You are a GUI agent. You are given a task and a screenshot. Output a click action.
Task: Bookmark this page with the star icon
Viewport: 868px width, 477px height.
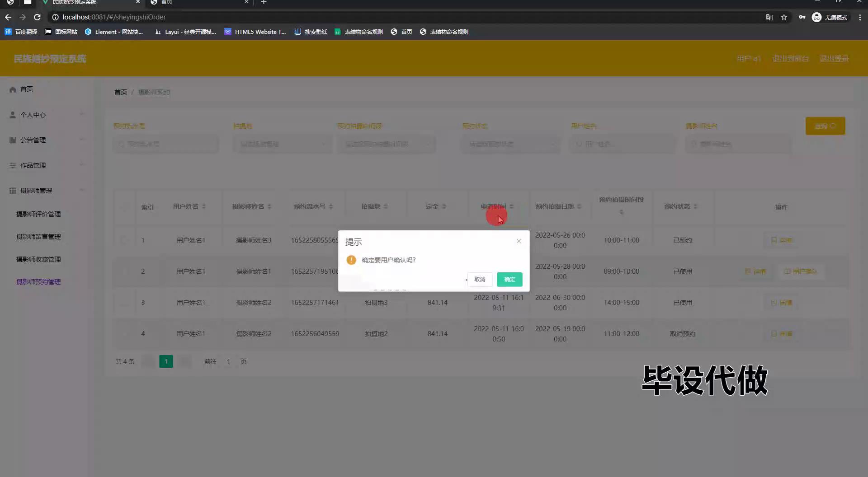tap(784, 17)
